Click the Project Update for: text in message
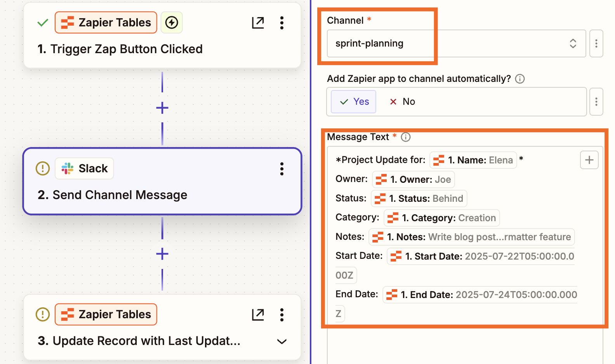The width and height of the screenshot is (615, 364). point(380,160)
